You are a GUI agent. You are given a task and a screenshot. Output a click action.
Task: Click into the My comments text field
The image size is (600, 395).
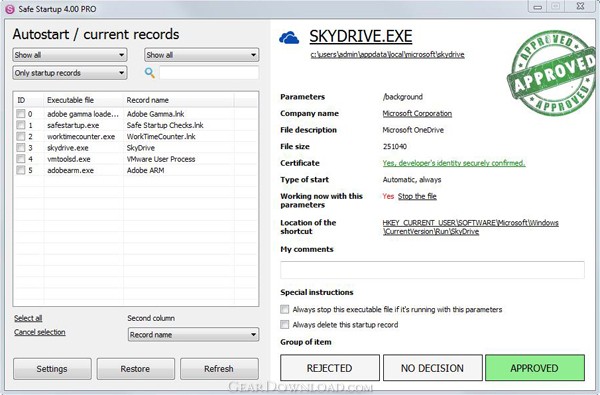pyautogui.click(x=432, y=270)
